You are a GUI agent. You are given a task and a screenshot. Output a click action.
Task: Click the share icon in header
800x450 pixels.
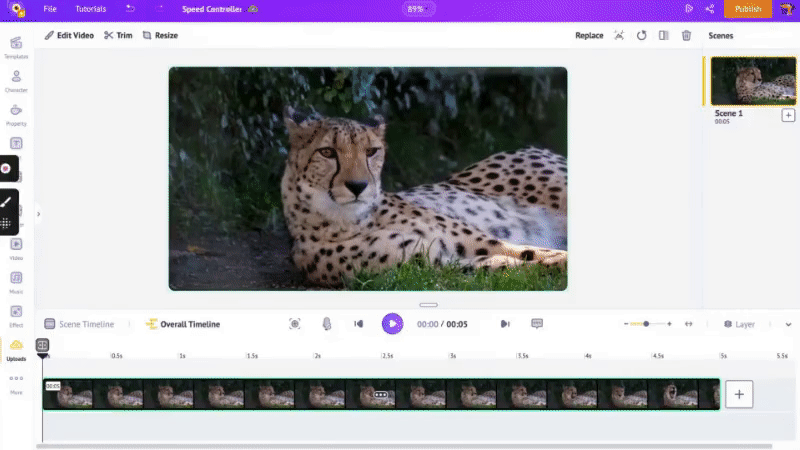(x=710, y=9)
